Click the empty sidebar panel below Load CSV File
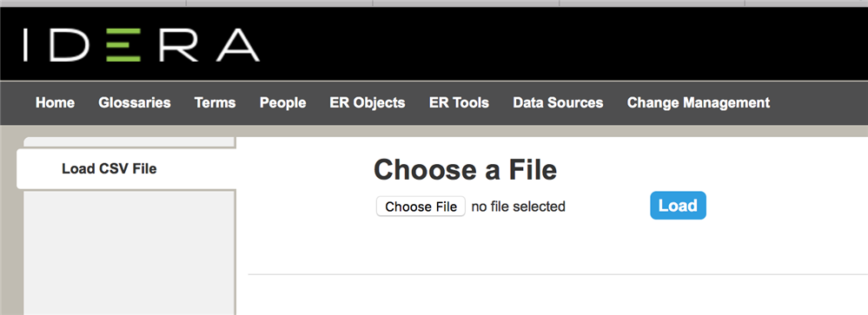This screenshot has height=315, width=868. click(x=130, y=253)
